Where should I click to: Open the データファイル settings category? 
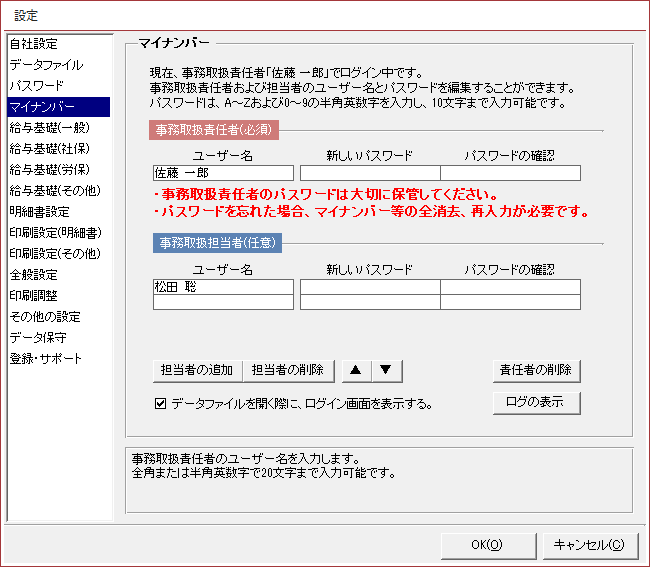click(x=46, y=65)
